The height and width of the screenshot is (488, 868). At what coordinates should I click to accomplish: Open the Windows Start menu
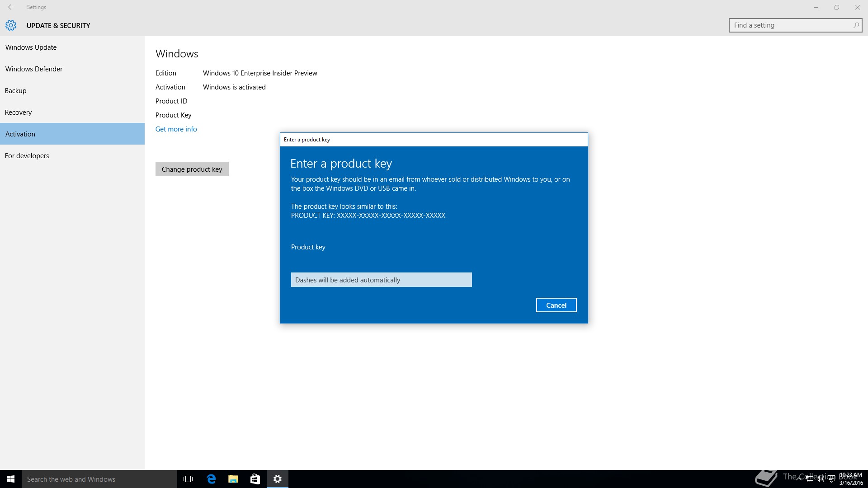tap(11, 479)
